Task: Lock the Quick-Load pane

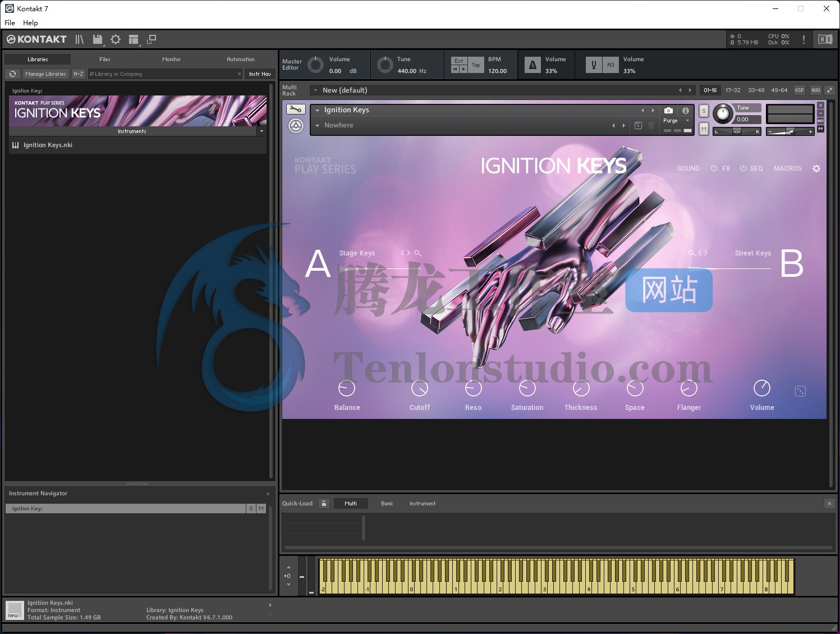Action: [324, 503]
